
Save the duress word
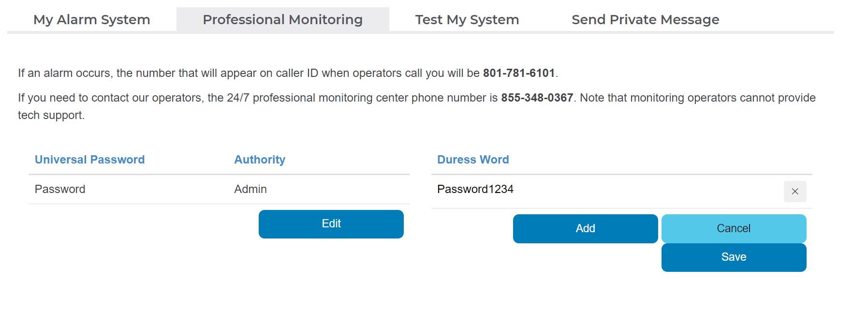(x=733, y=257)
